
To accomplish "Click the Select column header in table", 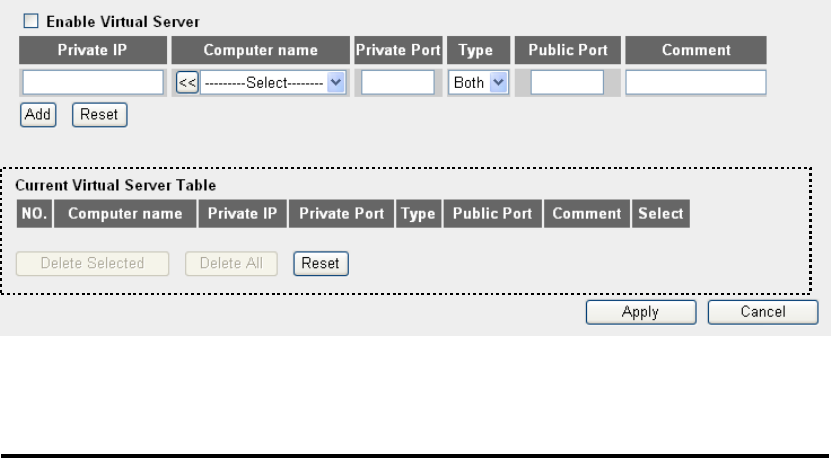I will click(661, 214).
